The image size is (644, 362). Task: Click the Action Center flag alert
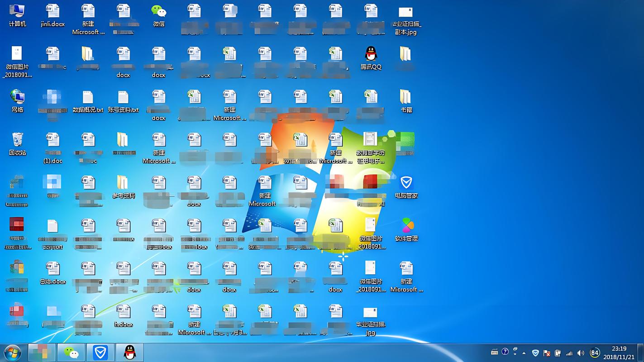pos(546,352)
